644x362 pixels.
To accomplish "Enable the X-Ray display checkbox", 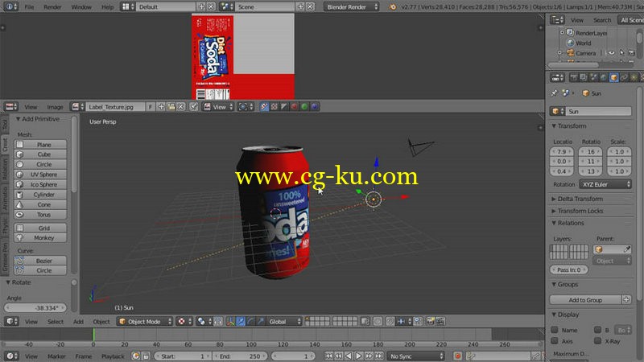I will [x=597, y=340].
